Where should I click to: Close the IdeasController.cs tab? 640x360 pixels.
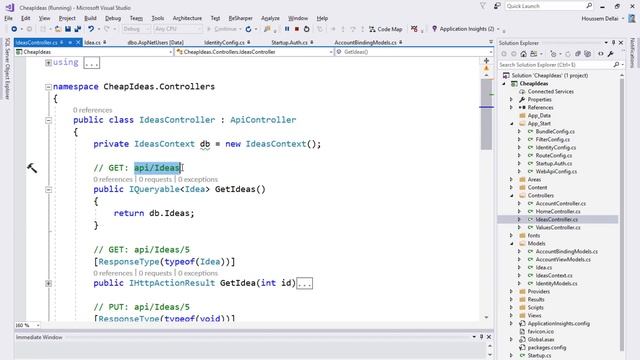pyautogui.click(x=78, y=42)
